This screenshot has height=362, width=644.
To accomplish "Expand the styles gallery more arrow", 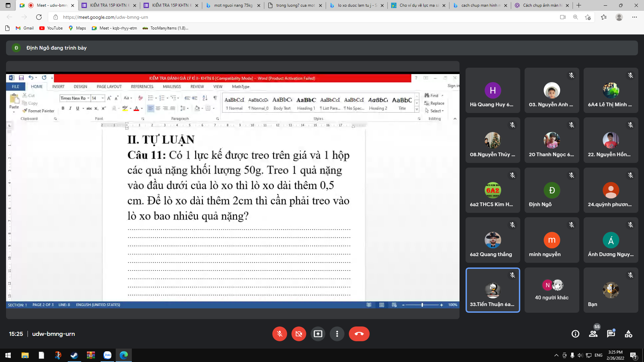I will (x=417, y=109).
